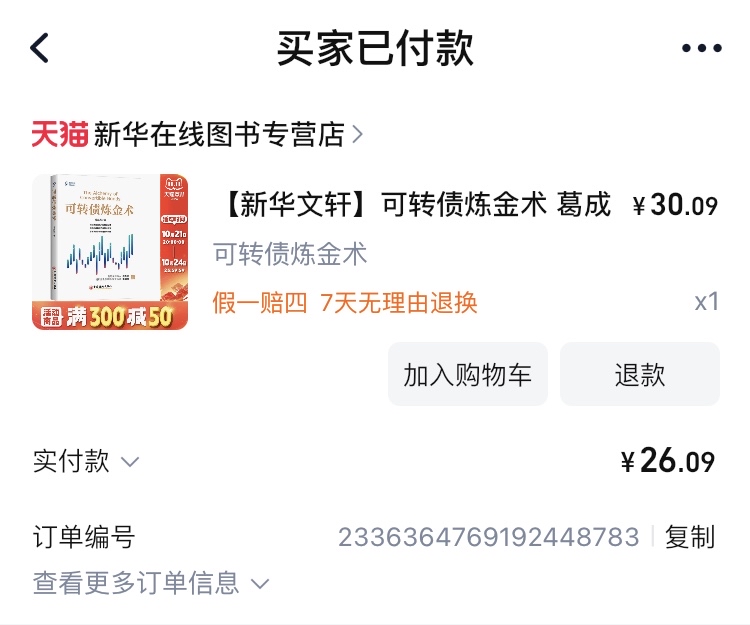
Task: View 假一赔四 guarantee info
Action: point(260,303)
